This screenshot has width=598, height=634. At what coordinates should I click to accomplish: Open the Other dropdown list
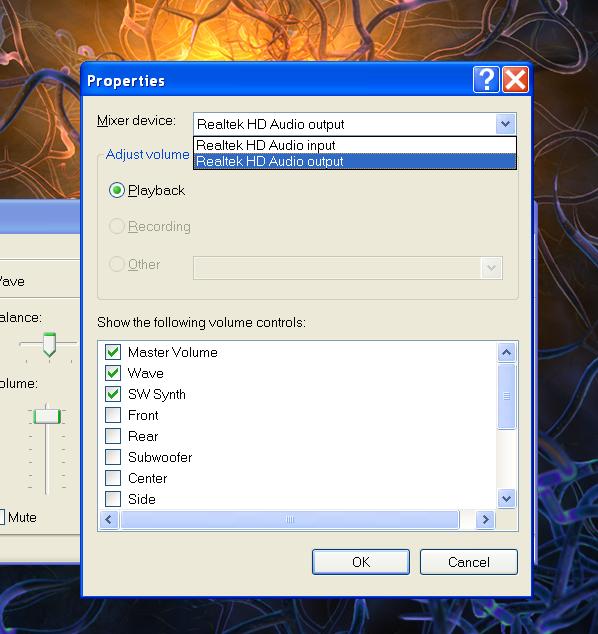(492, 268)
